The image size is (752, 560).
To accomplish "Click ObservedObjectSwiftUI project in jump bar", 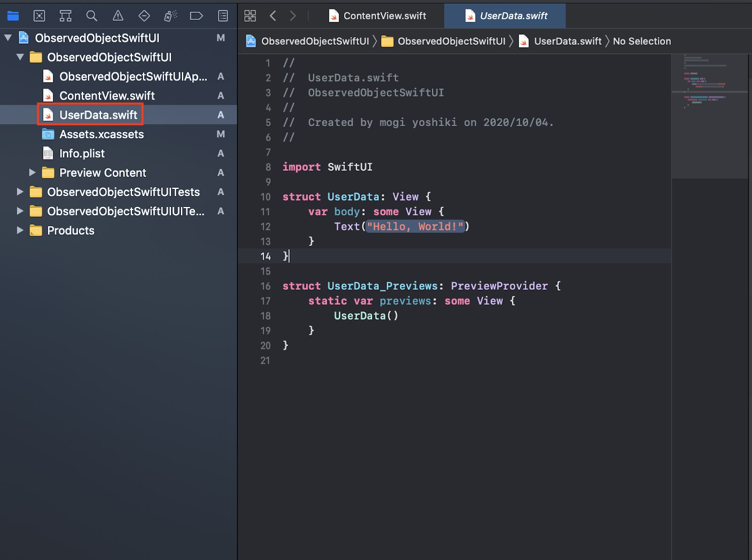I will point(315,41).
